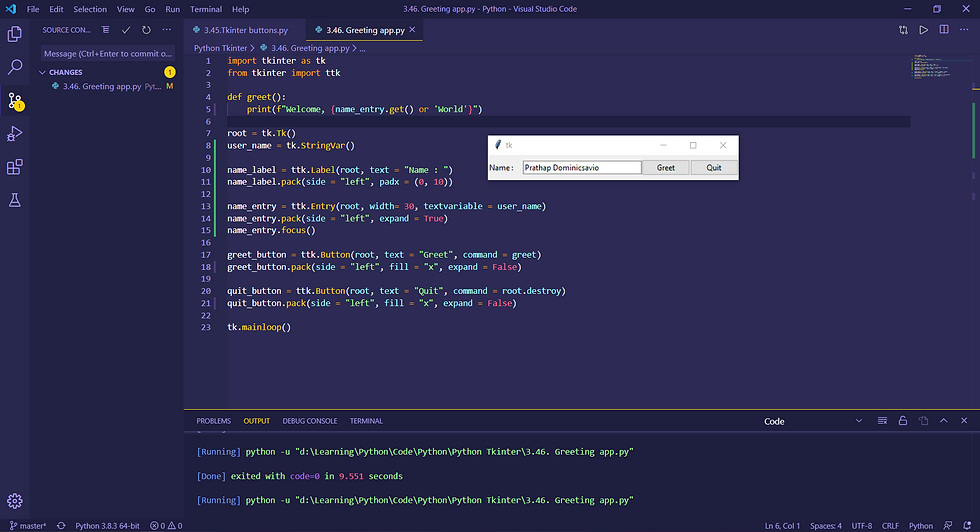This screenshot has height=532, width=980.
Task: Select Python interpreter 3.8.3 64-bit
Action: pyautogui.click(x=108, y=526)
